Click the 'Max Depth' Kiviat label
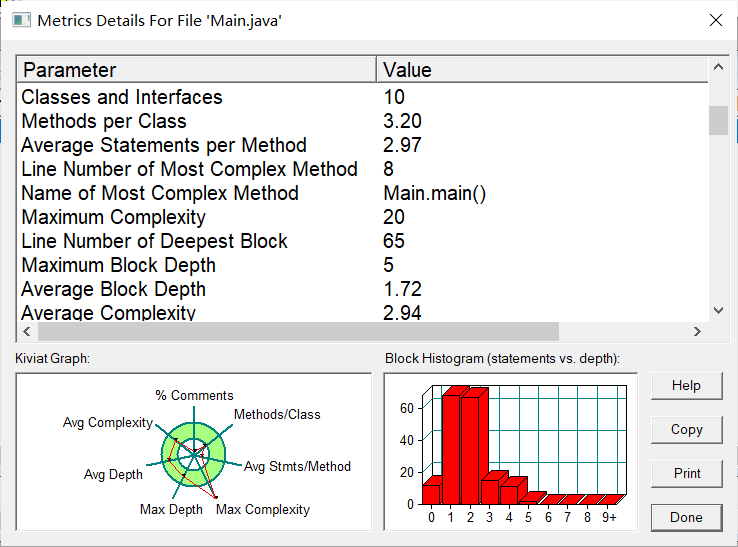Screen dimensions: 738x547 171,509
